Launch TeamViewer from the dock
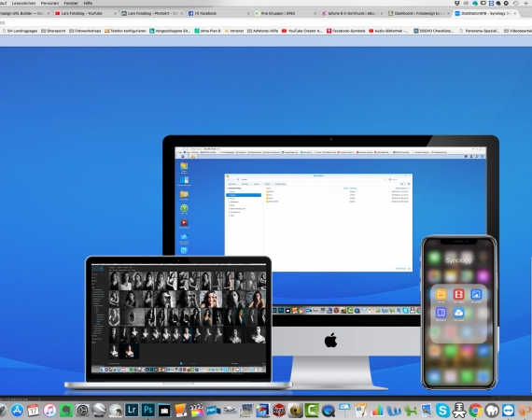The width and height of the screenshot is (532, 420). (509, 411)
